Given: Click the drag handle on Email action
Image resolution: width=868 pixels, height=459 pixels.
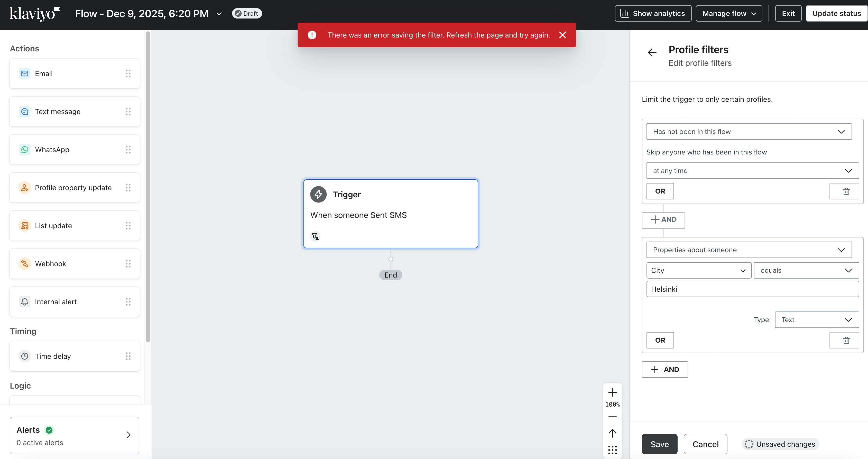Looking at the screenshot, I should (128, 74).
